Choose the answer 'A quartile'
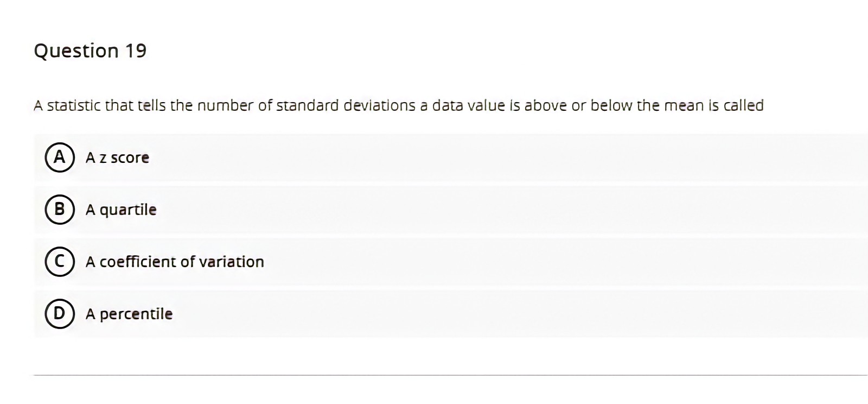 121,210
